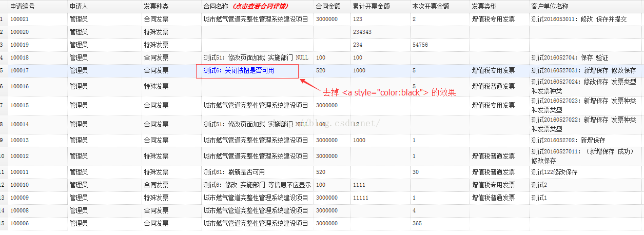Viewport: 644px width, 235px height.
Task: Click customer 测试2016053011：修改 保存并提交
Action: pos(579,19)
